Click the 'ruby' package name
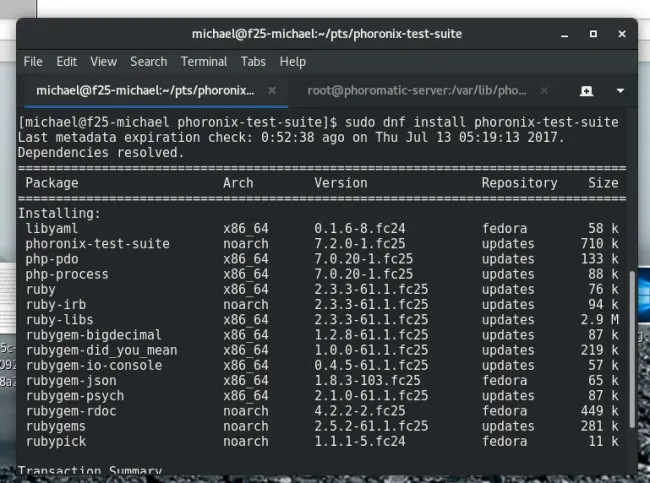The image size is (650, 483). [41, 289]
